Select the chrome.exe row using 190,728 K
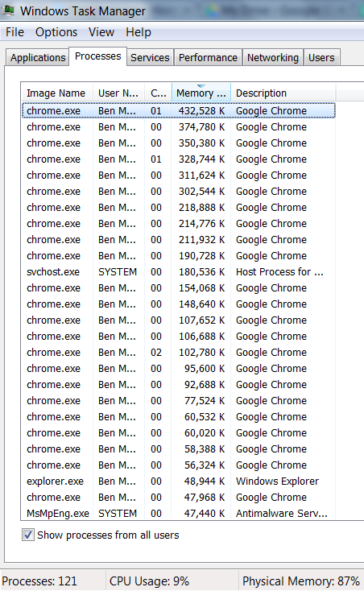Image resolution: width=364 pixels, height=591 pixels. coord(178,256)
